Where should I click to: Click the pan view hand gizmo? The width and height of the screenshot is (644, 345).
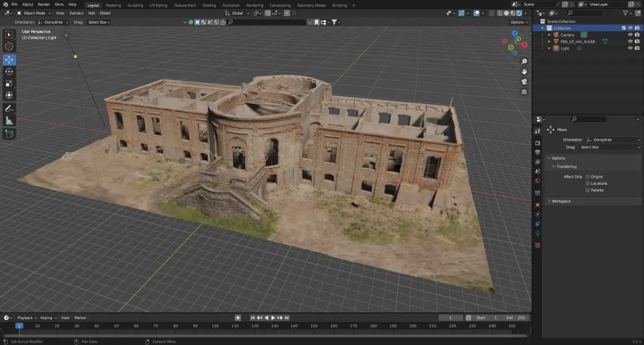pos(524,71)
